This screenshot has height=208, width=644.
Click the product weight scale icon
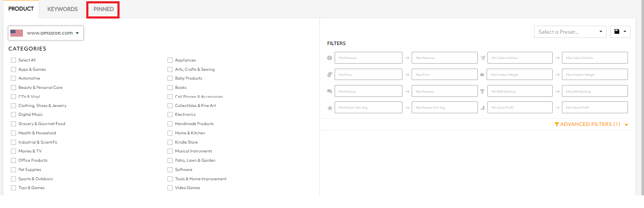(x=482, y=75)
